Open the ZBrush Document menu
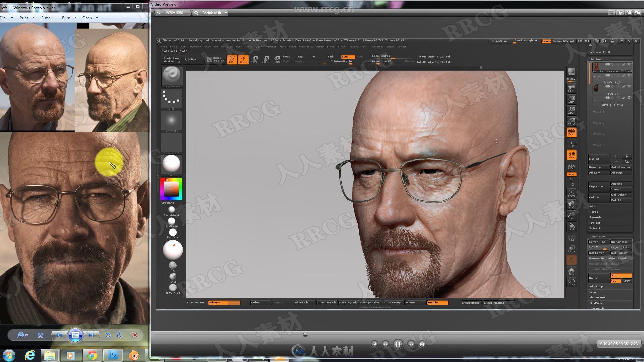 coord(195,47)
